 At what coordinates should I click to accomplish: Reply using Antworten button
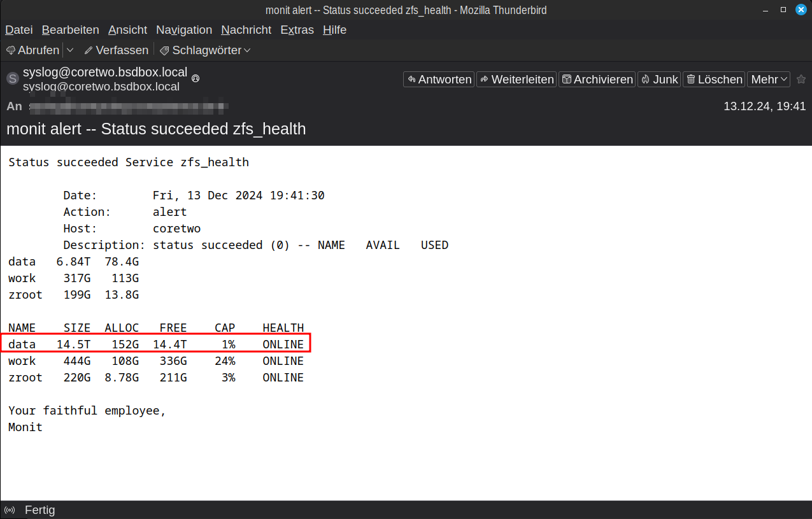[439, 80]
